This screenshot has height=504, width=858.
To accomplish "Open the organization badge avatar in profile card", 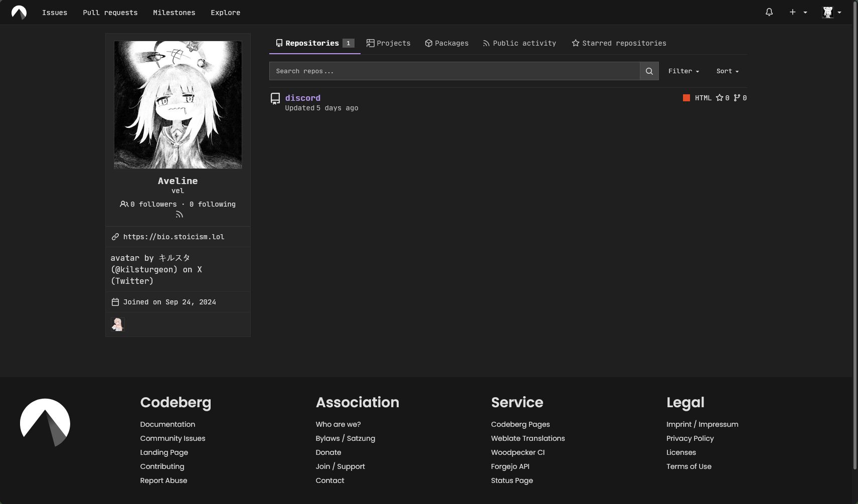I will [x=118, y=324].
